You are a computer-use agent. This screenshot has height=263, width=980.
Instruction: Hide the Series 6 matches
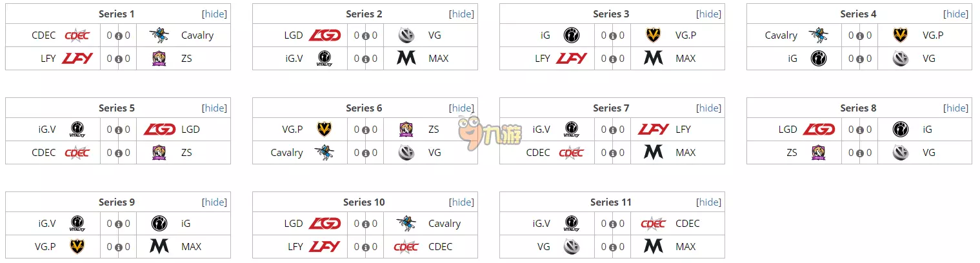point(462,108)
